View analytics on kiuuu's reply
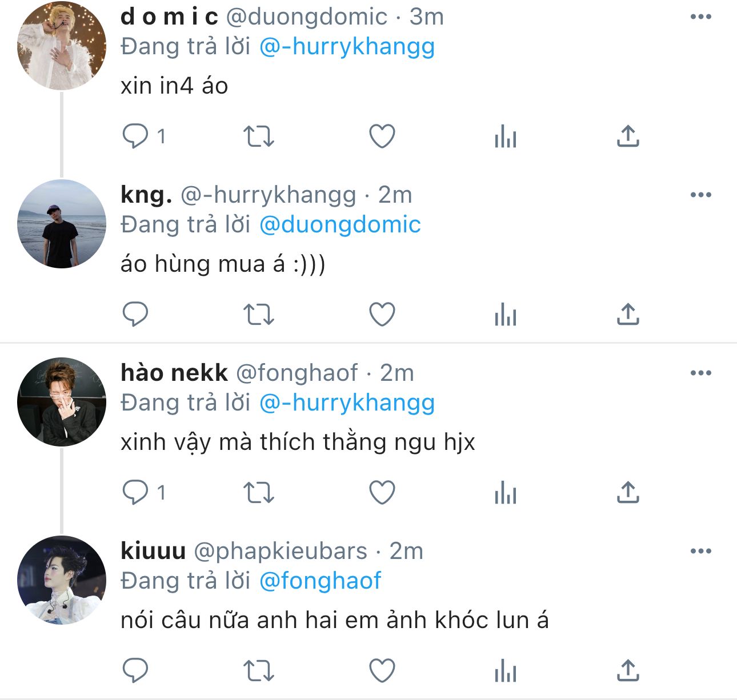This screenshot has height=700, width=737. tap(506, 670)
